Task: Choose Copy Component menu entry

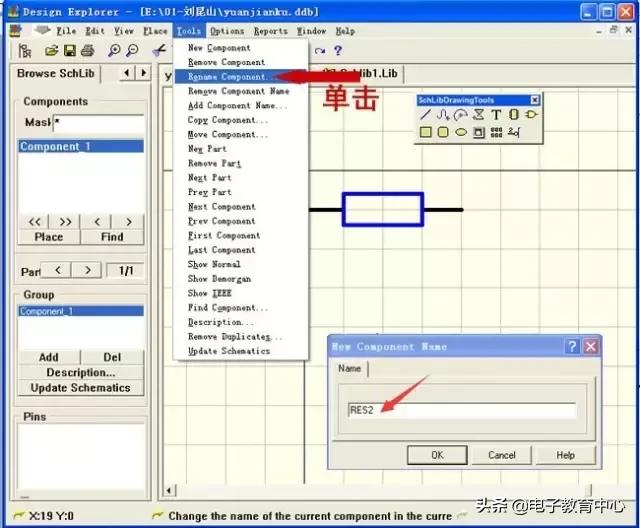Action: click(x=241, y=120)
